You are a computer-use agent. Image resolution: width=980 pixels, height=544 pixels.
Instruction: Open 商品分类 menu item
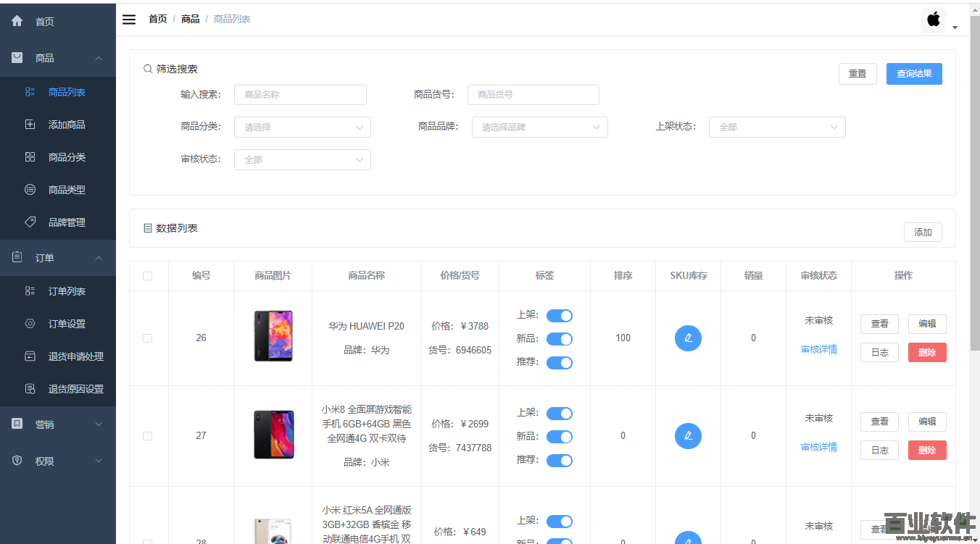[x=58, y=157]
